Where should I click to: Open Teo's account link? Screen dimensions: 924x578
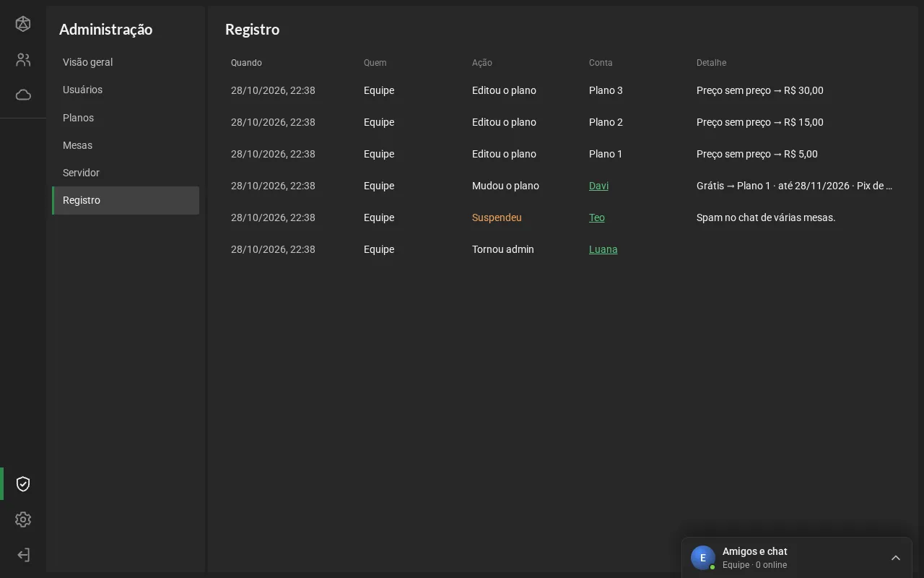(596, 217)
